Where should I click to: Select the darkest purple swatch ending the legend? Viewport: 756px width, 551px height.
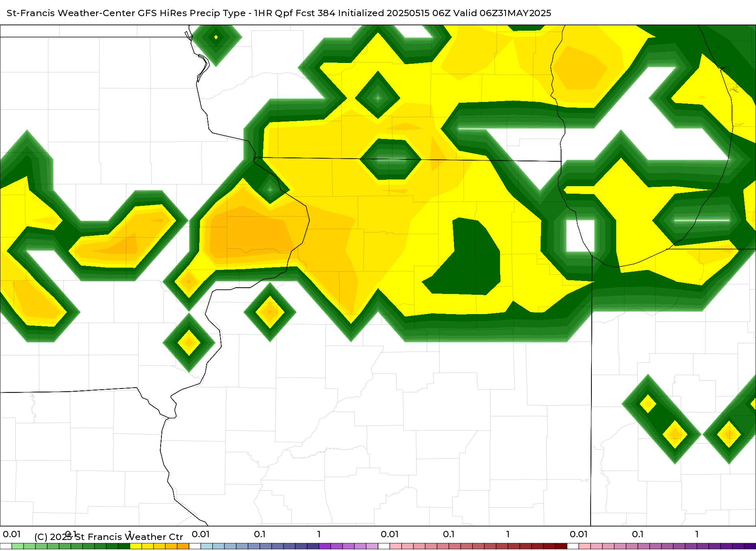pos(750,546)
